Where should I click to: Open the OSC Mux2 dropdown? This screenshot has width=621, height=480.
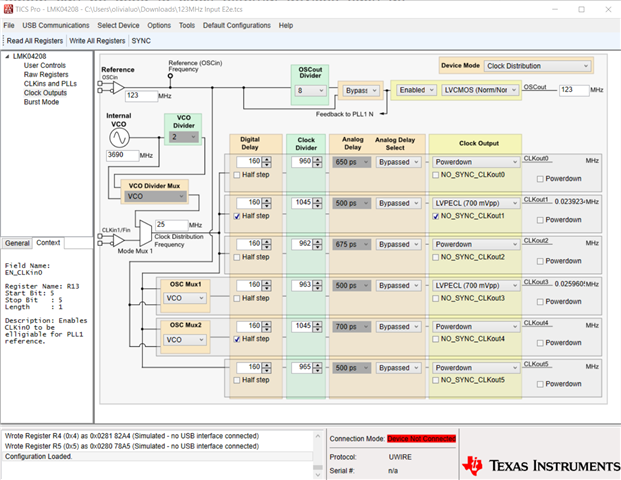coord(185,340)
